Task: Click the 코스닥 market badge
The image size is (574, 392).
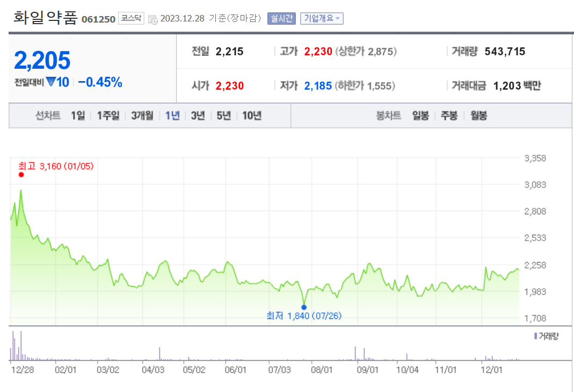Action: (131, 18)
